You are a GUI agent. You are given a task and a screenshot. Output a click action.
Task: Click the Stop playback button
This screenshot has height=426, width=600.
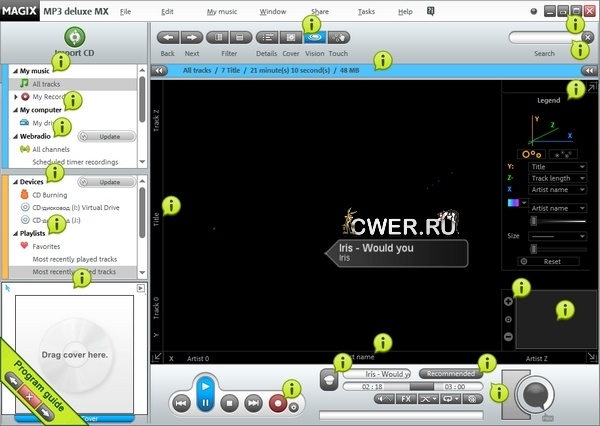229,403
